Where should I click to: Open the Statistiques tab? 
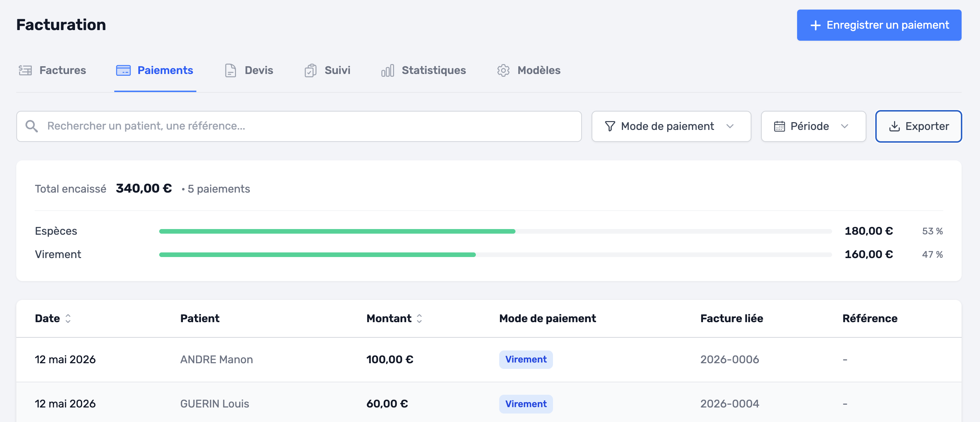(423, 70)
